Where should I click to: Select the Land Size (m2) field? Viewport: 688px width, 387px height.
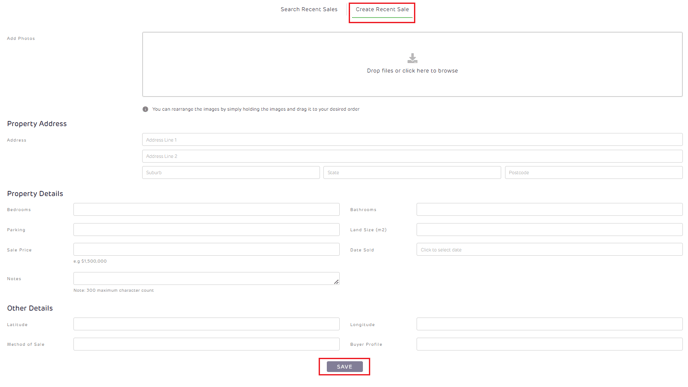[x=549, y=229]
